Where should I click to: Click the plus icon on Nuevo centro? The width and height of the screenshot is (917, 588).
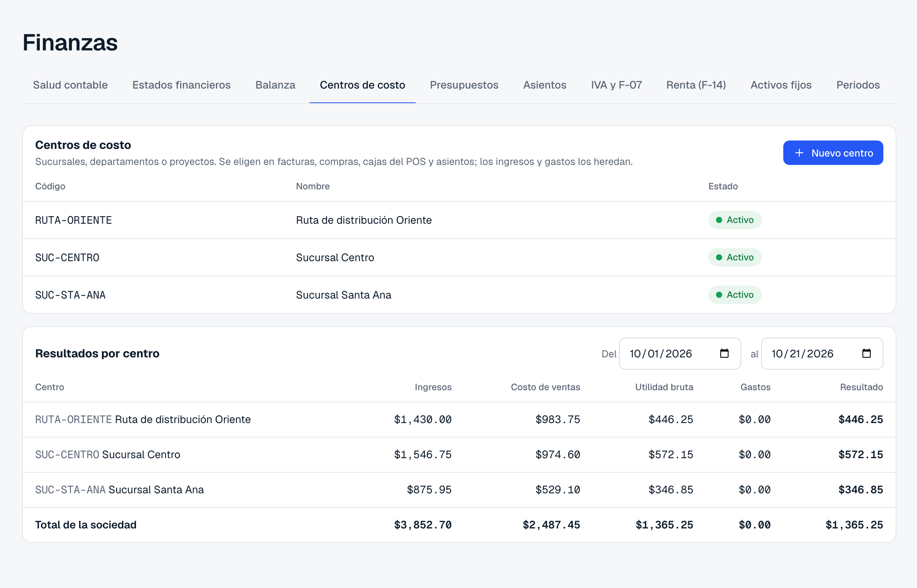[x=799, y=153]
